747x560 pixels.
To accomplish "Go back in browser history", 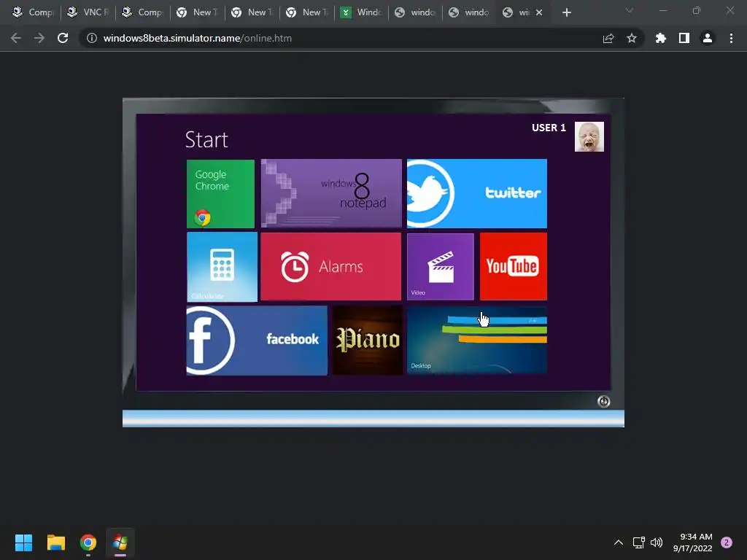I will point(16,38).
